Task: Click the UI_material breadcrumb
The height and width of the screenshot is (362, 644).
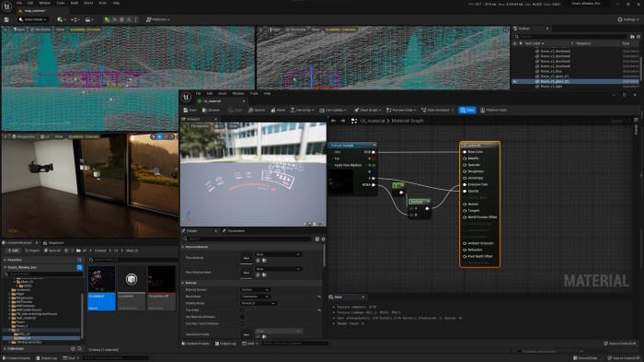Action: 373,121
